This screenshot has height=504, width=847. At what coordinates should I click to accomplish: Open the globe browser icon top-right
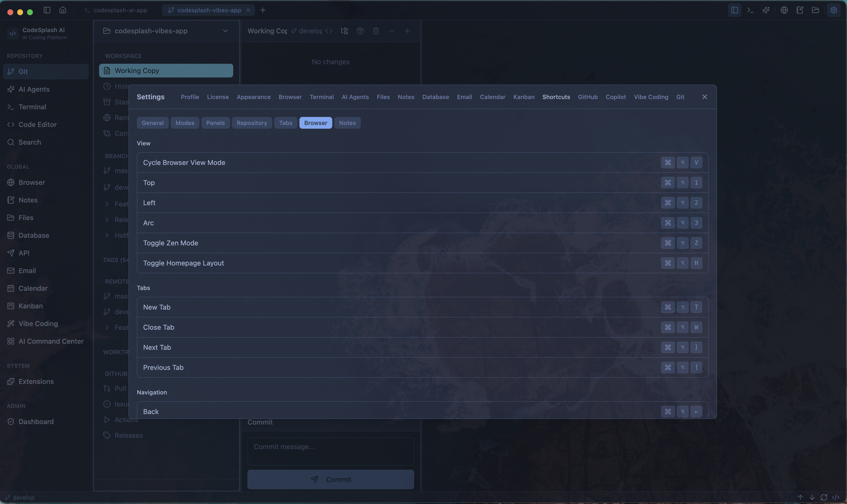784,10
